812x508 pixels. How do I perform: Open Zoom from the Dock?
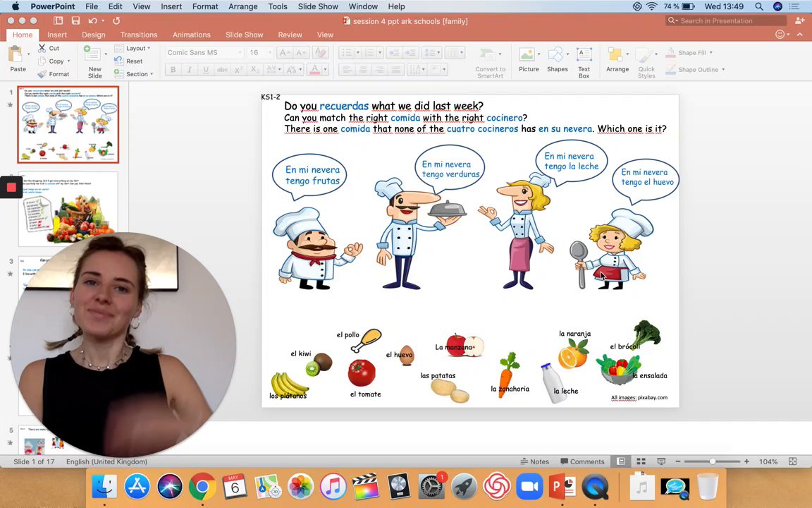coord(529,487)
